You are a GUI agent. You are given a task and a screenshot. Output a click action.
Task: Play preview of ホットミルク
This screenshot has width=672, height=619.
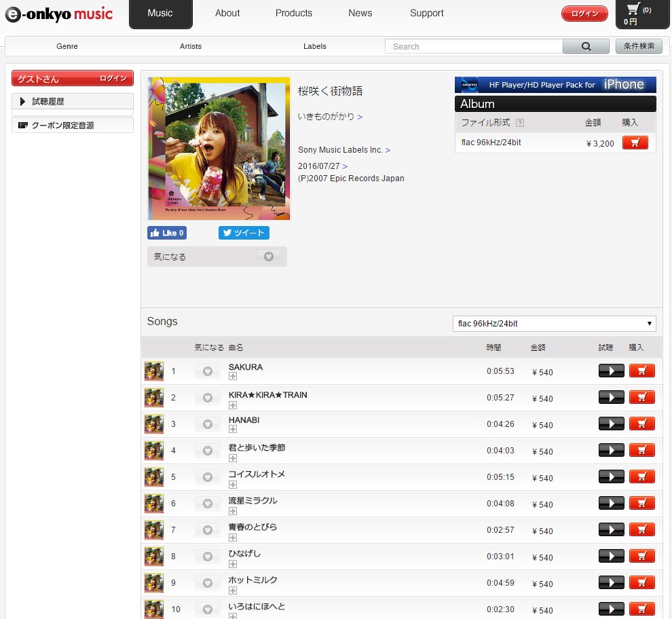click(611, 582)
